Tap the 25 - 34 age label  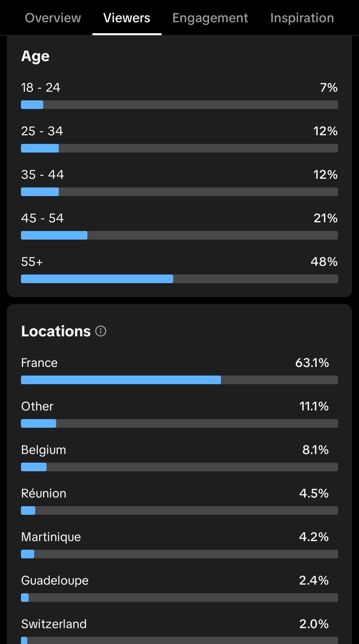click(x=42, y=131)
